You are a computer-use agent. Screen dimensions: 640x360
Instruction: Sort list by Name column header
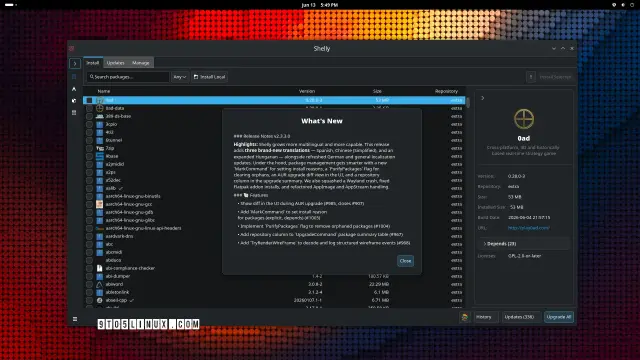(104, 91)
